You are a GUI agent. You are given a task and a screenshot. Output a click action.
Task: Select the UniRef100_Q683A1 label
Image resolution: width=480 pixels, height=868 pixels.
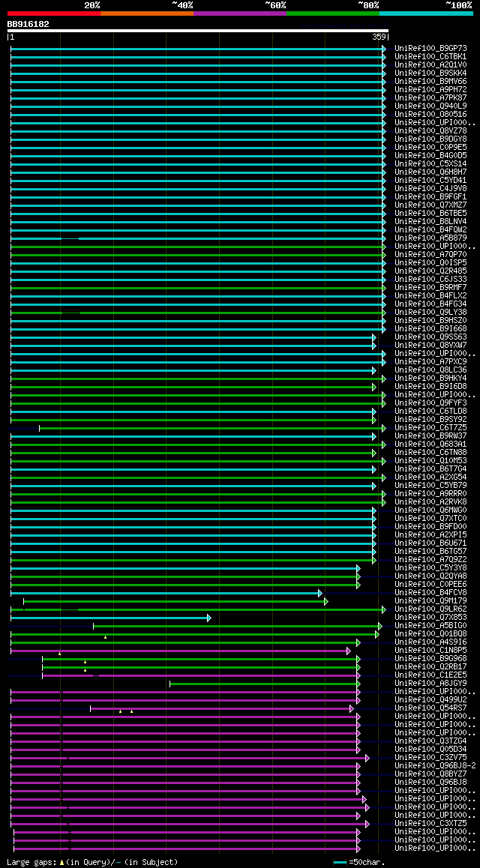pos(430,444)
